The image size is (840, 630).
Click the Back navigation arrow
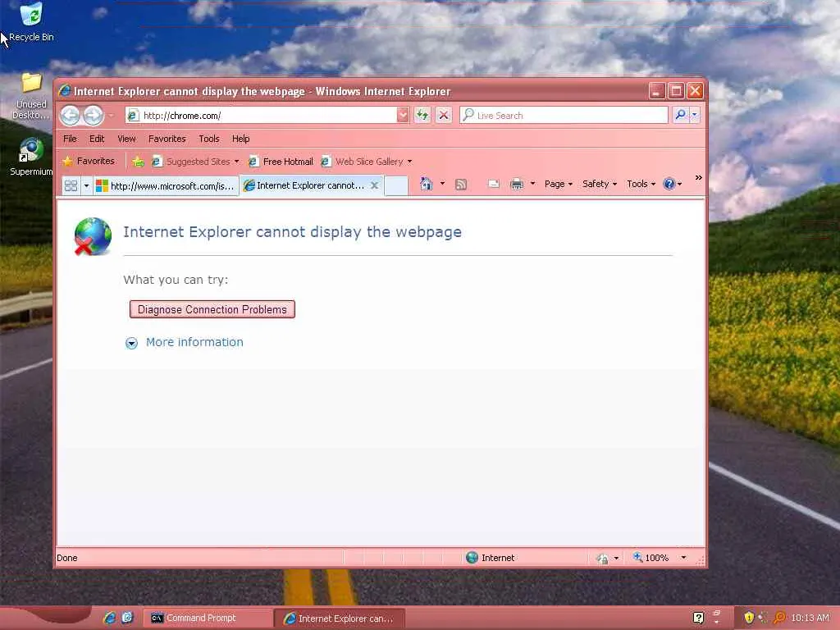pyautogui.click(x=70, y=115)
